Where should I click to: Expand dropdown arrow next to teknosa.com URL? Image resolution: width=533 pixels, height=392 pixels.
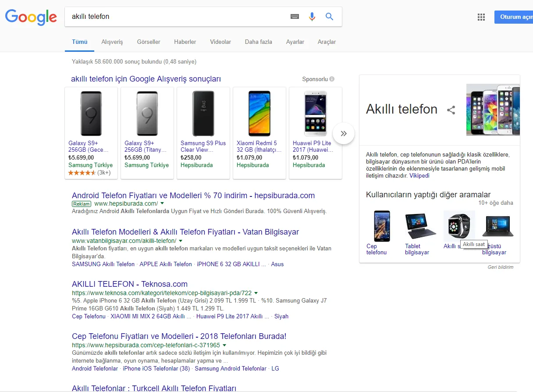(256, 293)
